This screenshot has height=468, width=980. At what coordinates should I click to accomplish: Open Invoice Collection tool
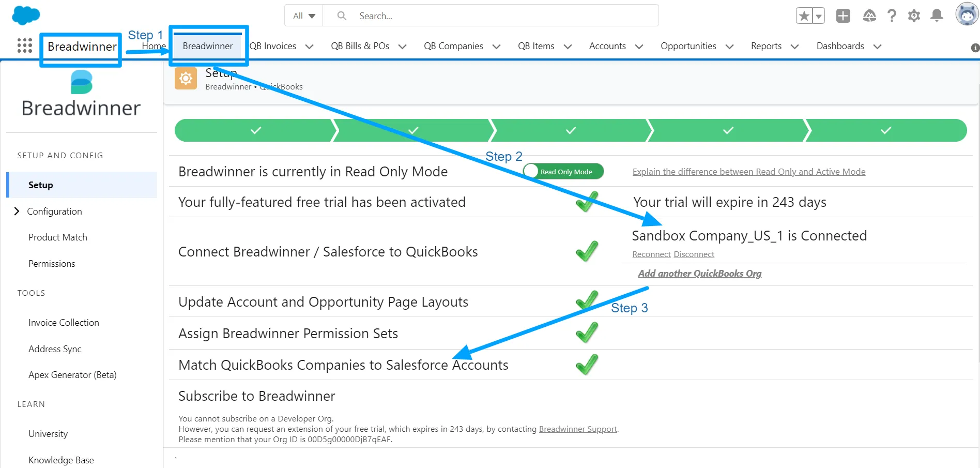(64, 323)
